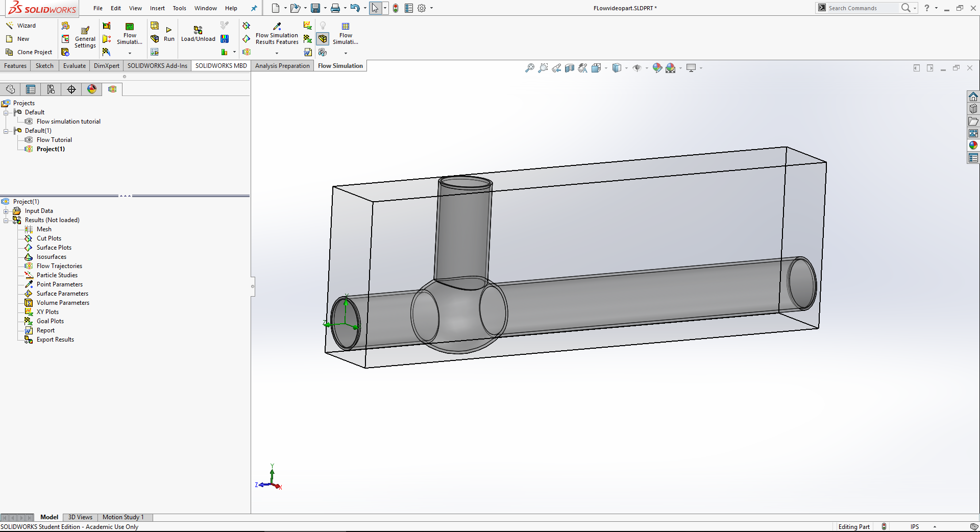Open the Appearances pane in right sidebar
This screenshot has width=980, height=532.
tap(973, 146)
